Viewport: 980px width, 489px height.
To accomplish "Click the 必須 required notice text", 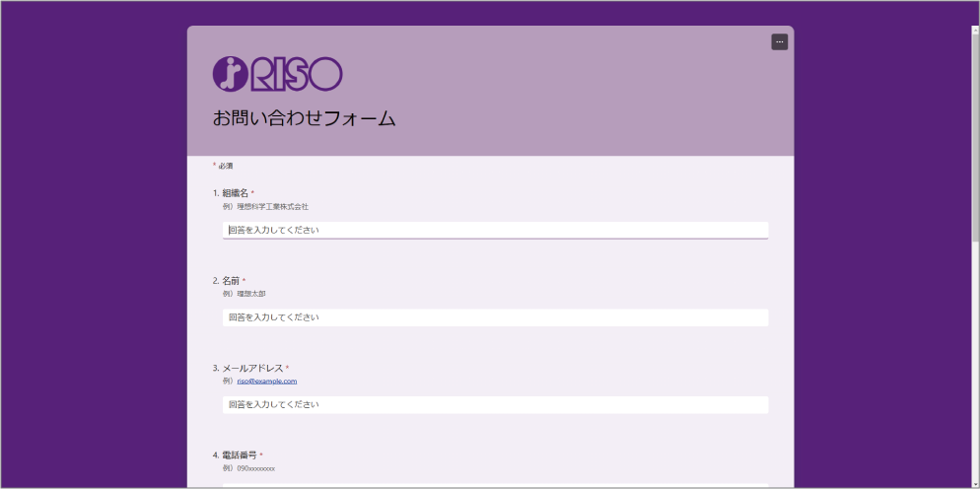I will tap(225, 166).
